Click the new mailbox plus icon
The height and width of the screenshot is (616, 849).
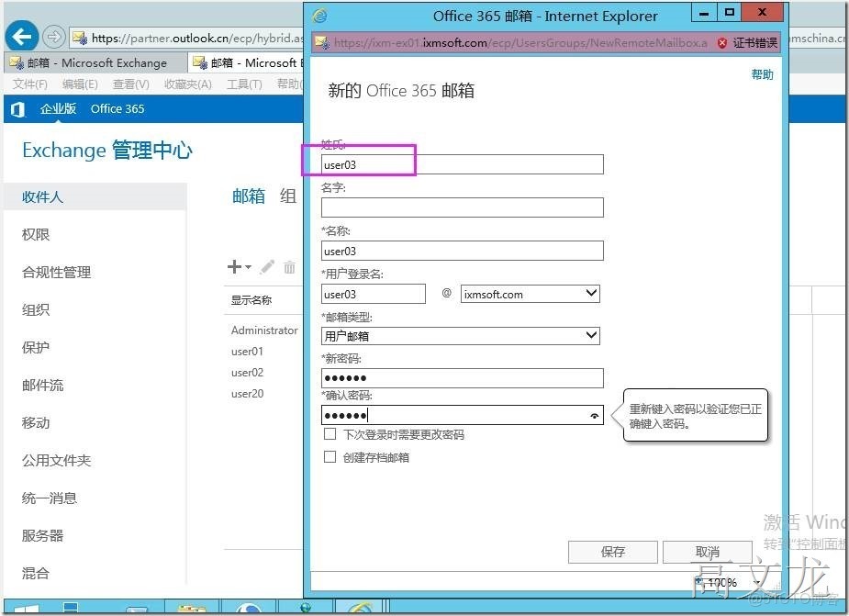pyautogui.click(x=234, y=267)
